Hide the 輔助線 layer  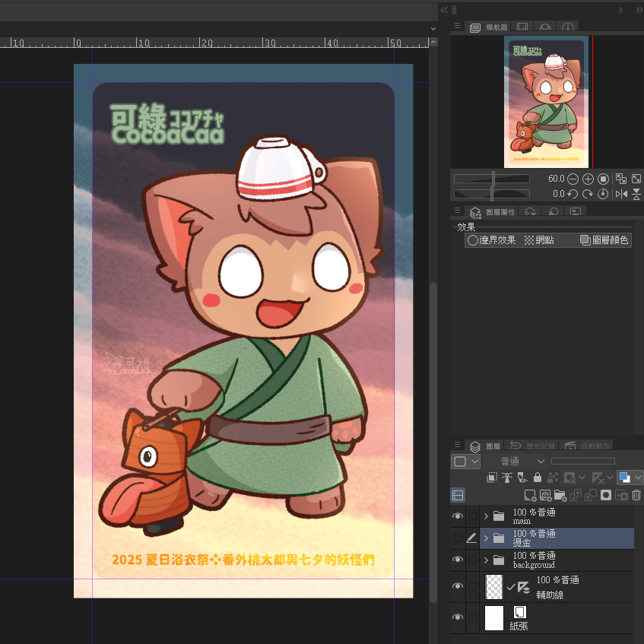[x=458, y=586]
